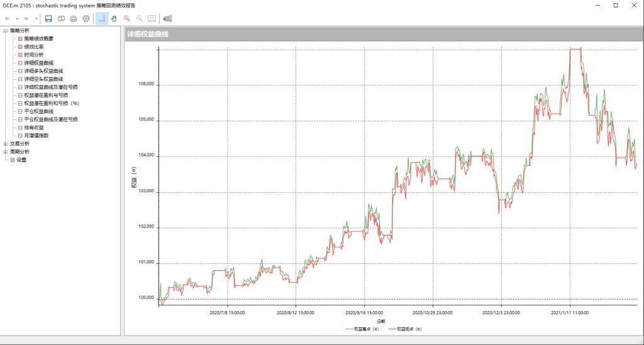Screen dimensions: 644x345
Task: Click the 104,000 y-axis label
Action: 146,155
